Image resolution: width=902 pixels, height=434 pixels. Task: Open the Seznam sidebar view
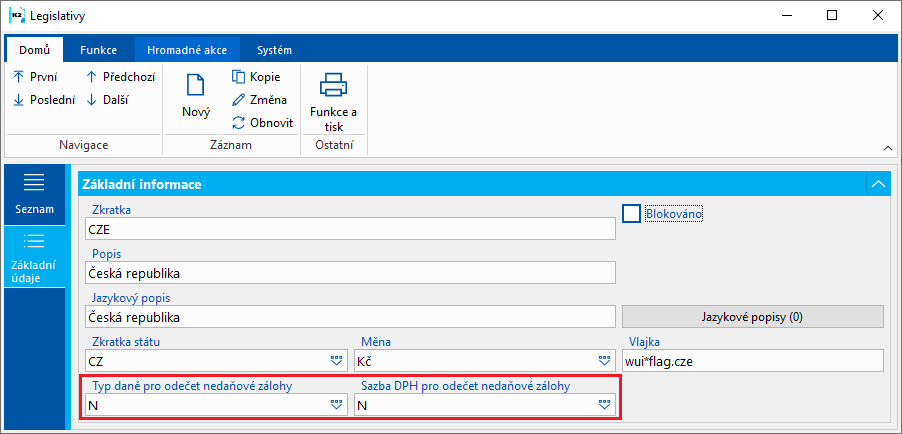pos(34,194)
